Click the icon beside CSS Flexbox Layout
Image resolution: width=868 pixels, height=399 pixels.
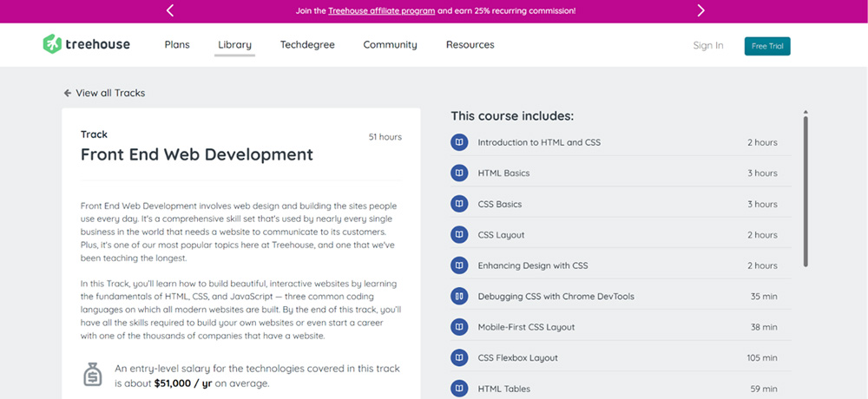coord(459,357)
